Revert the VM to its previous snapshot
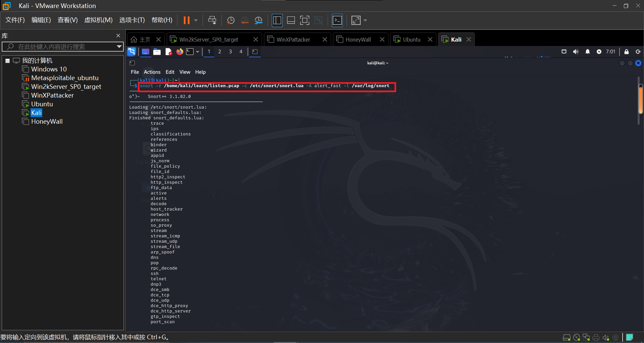The image size is (644, 343). click(x=245, y=20)
